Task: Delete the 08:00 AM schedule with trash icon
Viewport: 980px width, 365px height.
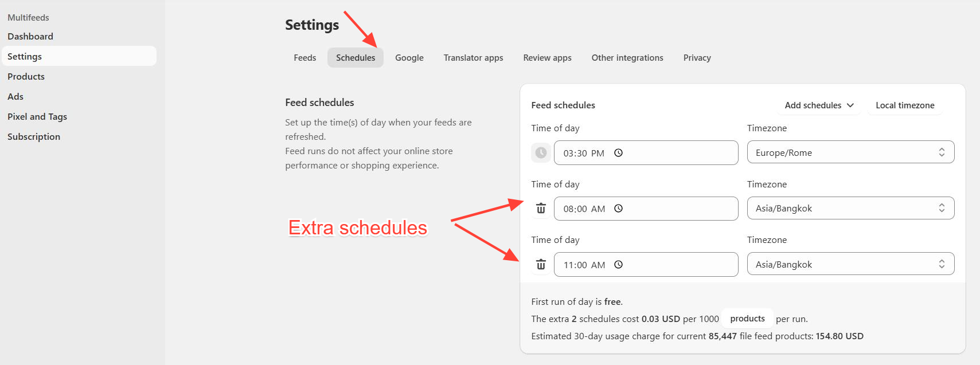Action: pos(541,209)
